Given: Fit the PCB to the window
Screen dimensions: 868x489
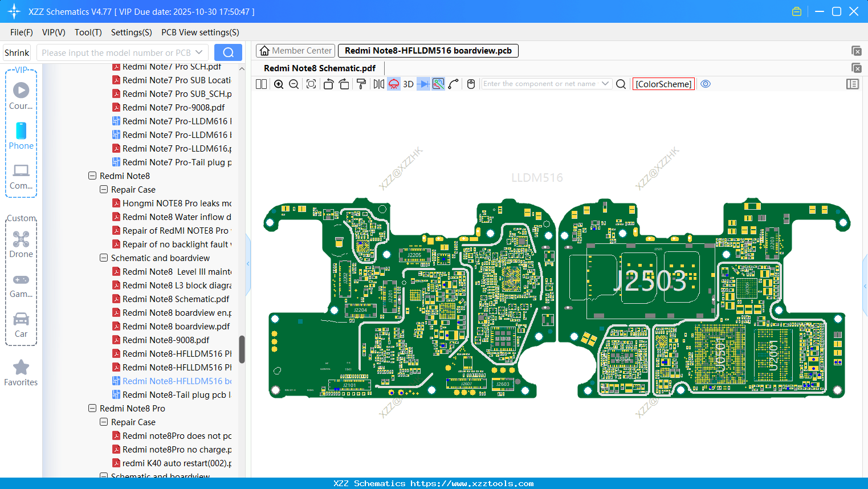Looking at the screenshot, I should point(311,84).
